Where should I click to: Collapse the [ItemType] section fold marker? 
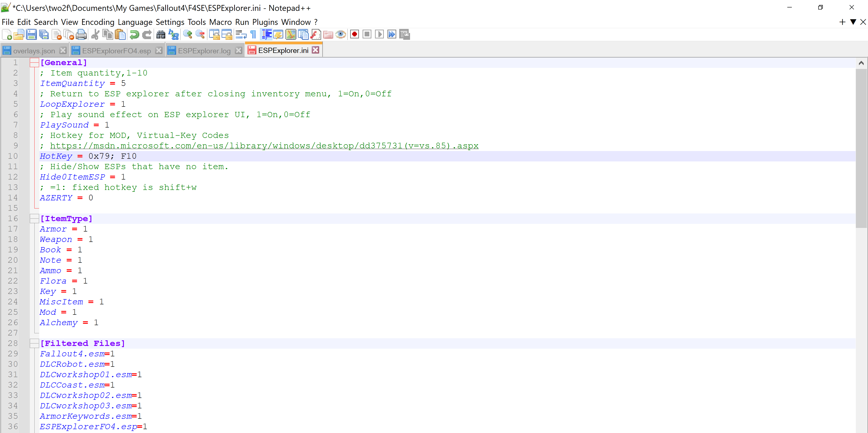click(x=34, y=219)
